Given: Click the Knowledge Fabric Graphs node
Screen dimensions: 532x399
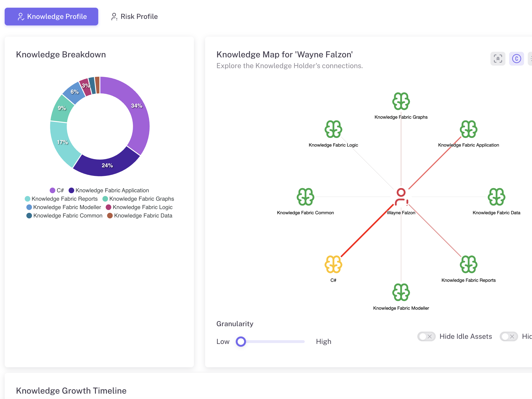Looking at the screenshot, I should 400,101.
